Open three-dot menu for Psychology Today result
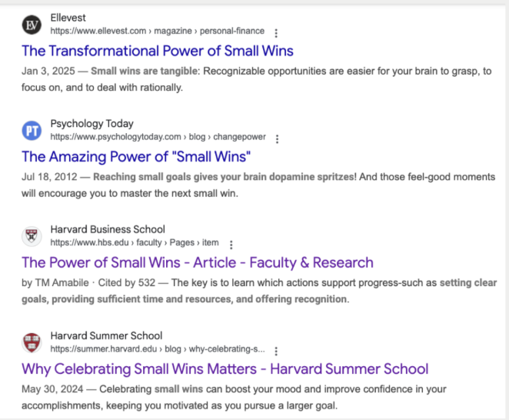Image resolution: width=509 pixels, height=420 pixels. [277, 138]
